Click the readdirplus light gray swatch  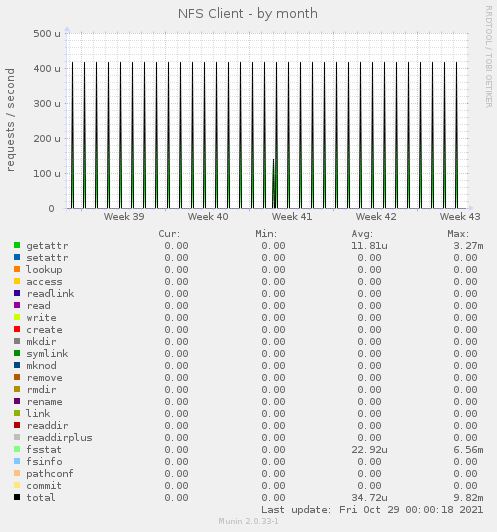point(17,437)
